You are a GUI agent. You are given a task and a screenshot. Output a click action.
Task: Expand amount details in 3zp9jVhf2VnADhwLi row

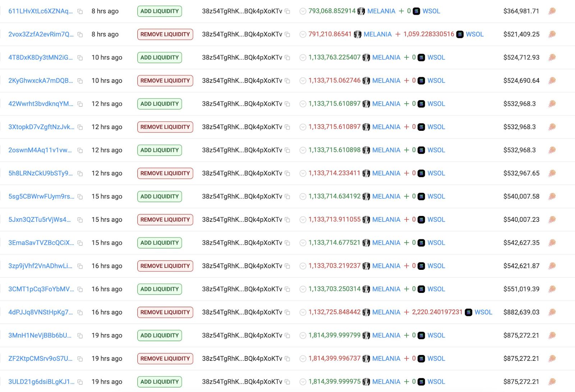tap(303, 266)
